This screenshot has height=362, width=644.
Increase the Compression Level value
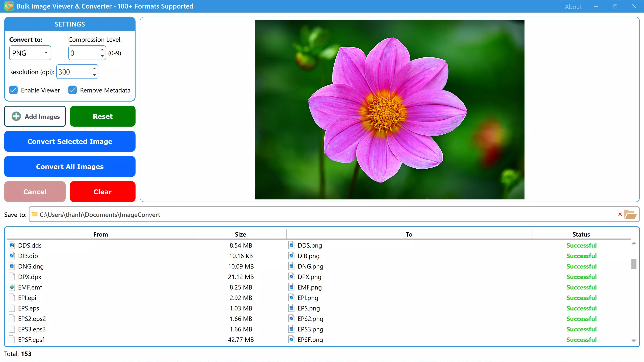[102, 49]
